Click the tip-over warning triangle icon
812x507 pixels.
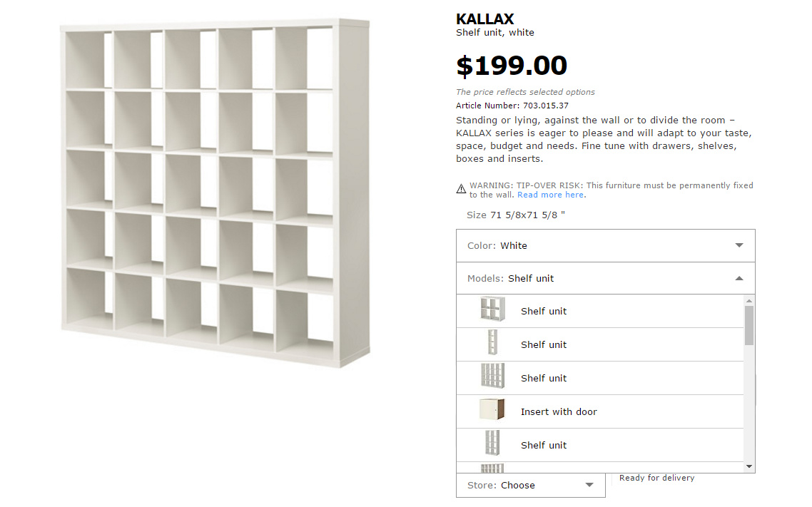[462, 189]
